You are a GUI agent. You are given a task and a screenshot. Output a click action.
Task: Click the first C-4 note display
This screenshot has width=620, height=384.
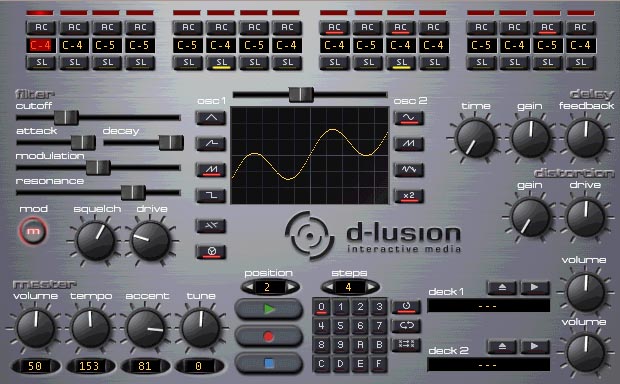41,45
